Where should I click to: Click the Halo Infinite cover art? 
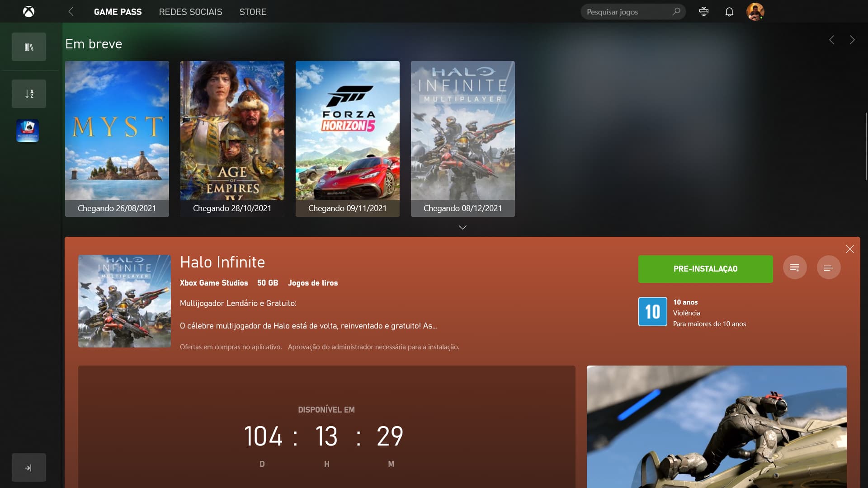[125, 301]
